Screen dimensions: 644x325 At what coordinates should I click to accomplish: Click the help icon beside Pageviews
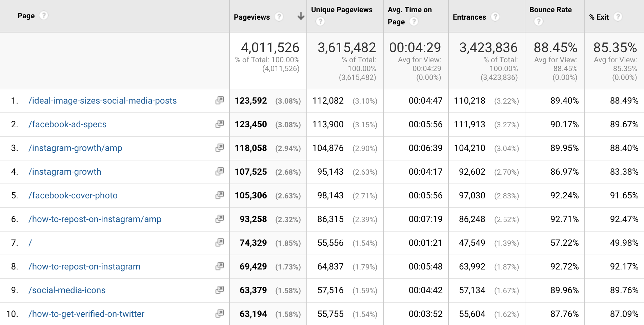pyautogui.click(x=279, y=17)
